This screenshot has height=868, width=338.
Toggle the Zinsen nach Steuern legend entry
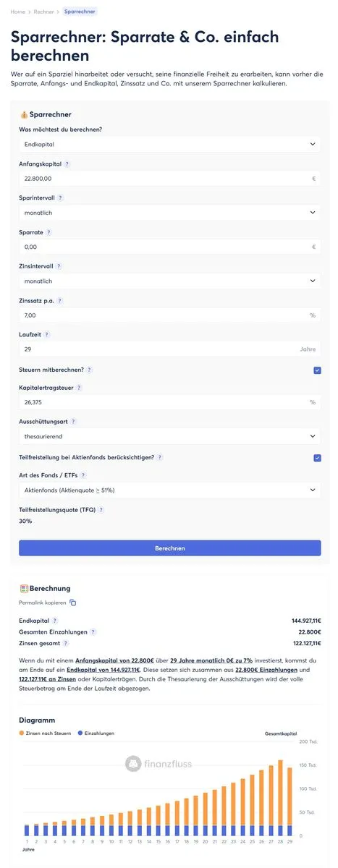(45, 733)
